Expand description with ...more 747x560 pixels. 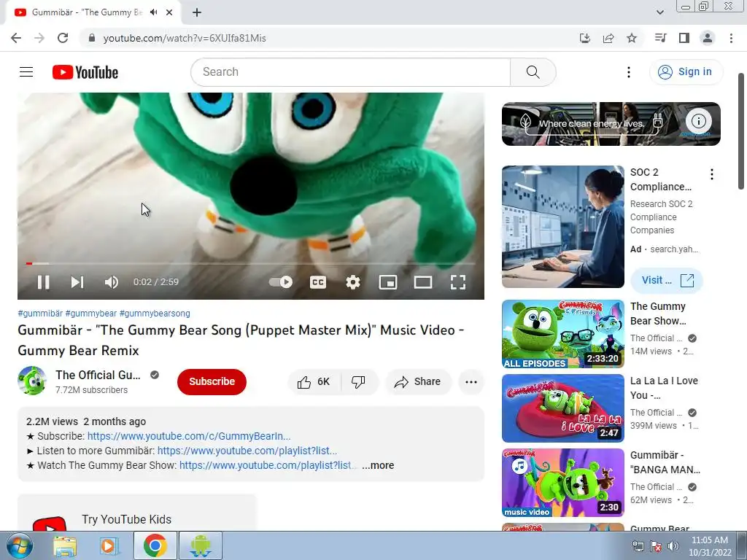coord(378,465)
